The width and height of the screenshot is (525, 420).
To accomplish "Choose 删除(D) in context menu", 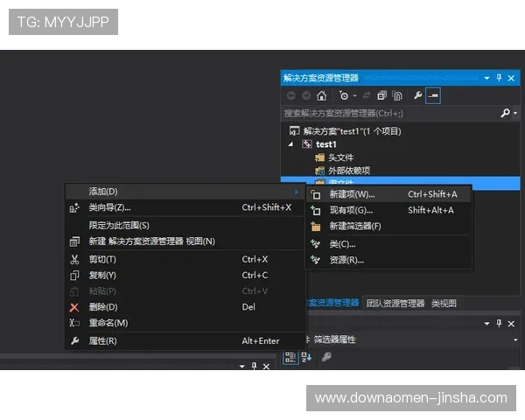I will (x=185, y=307).
